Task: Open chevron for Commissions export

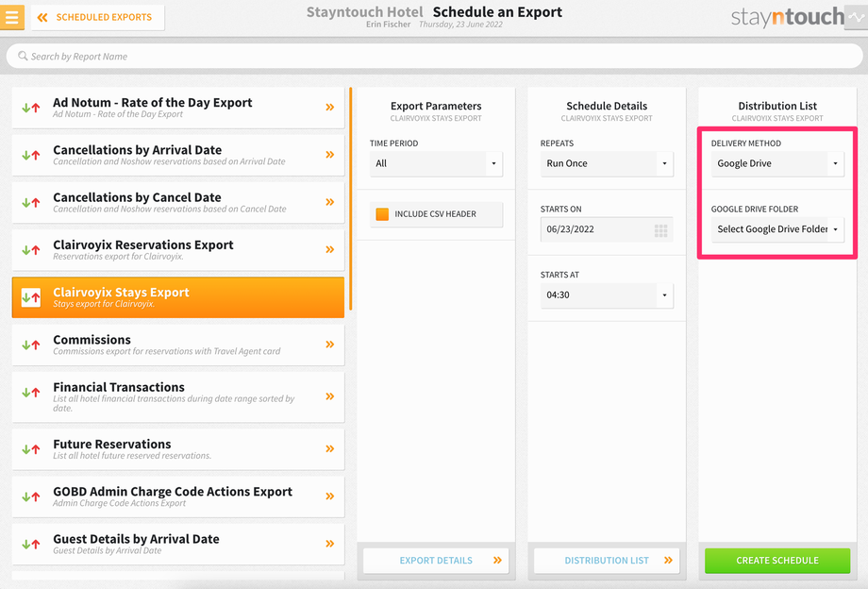Action: click(330, 345)
